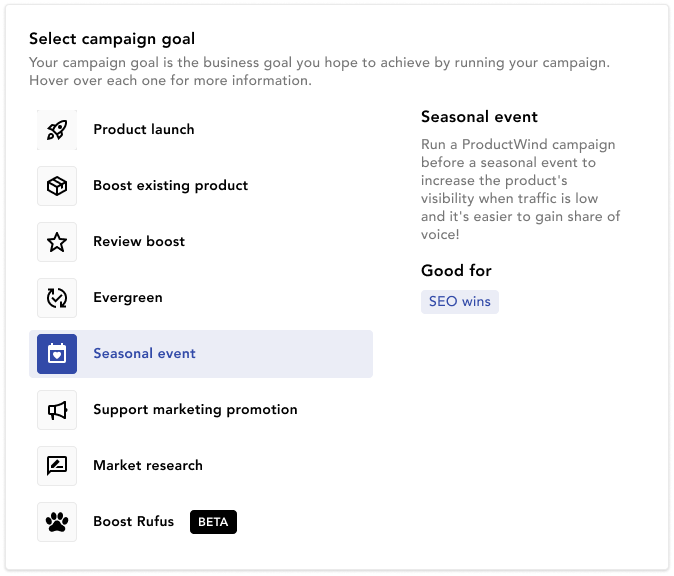Click the megaphone marketing promotion icon
Viewport: 674px width, 576px height.
point(57,410)
